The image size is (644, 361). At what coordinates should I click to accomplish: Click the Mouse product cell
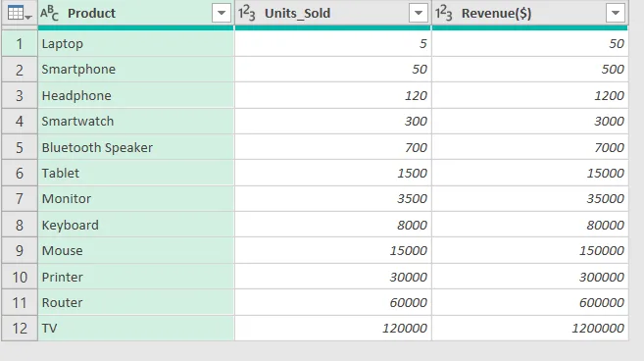coord(136,251)
